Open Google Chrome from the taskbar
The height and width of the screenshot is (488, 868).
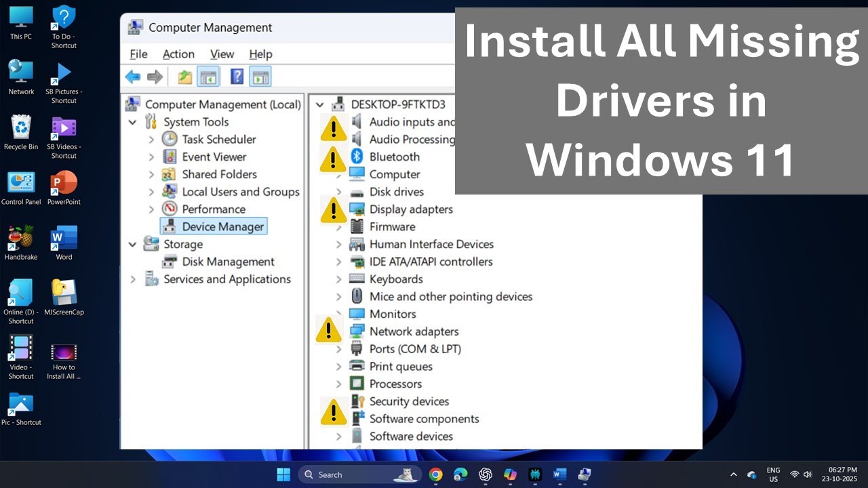[x=436, y=474]
